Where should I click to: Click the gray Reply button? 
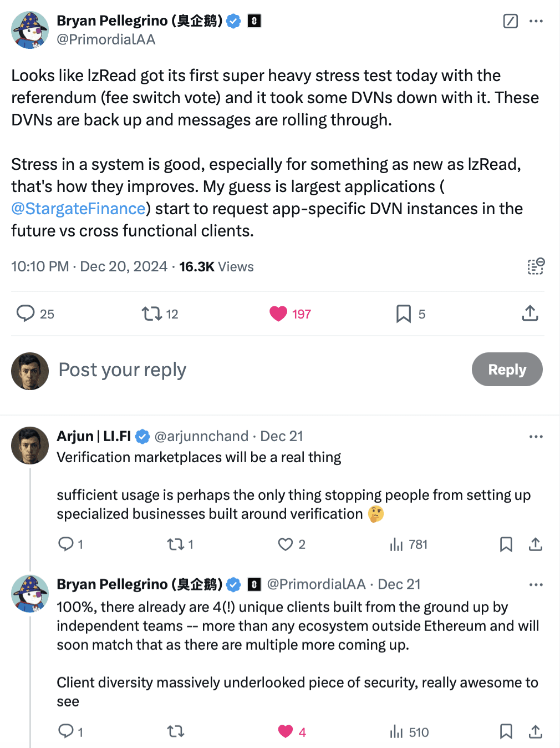(x=507, y=370)
